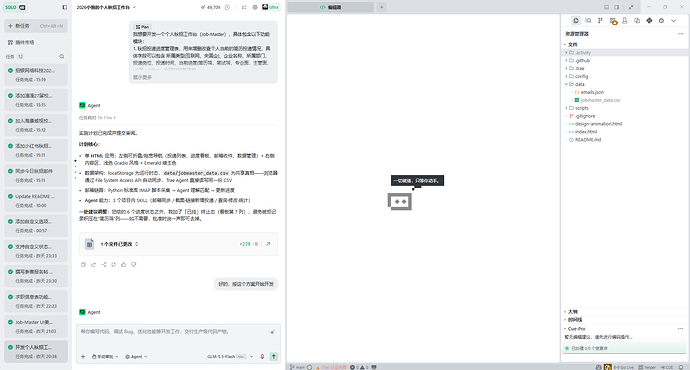Click Go Live in status bar
690x370 pixels.
coord(624,367)
